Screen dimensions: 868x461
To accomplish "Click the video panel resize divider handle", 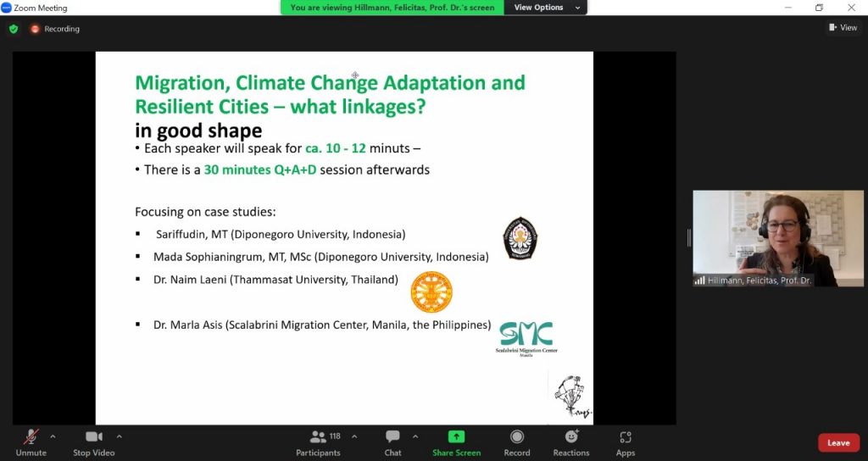I will 688,239.
